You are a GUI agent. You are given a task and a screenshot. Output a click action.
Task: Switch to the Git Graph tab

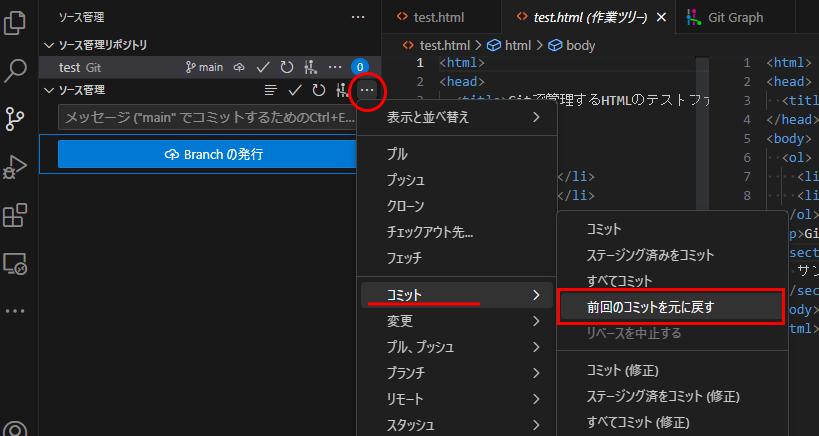[x=735, y=17]
